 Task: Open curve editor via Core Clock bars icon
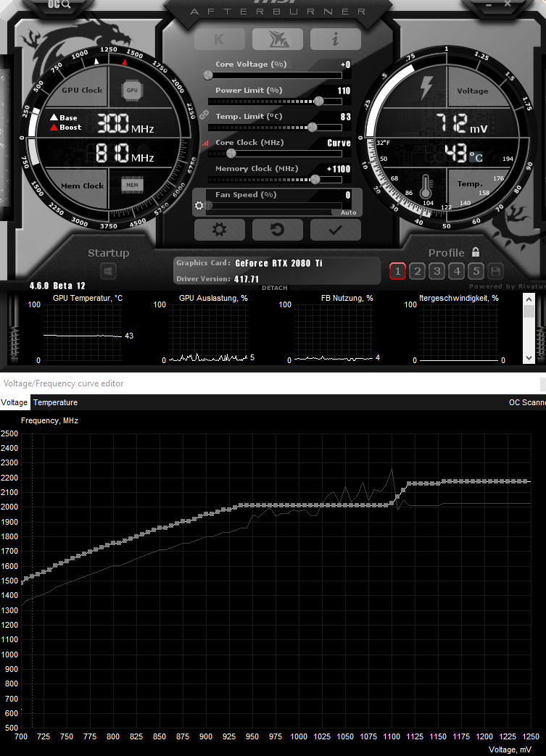coord(205,143)
